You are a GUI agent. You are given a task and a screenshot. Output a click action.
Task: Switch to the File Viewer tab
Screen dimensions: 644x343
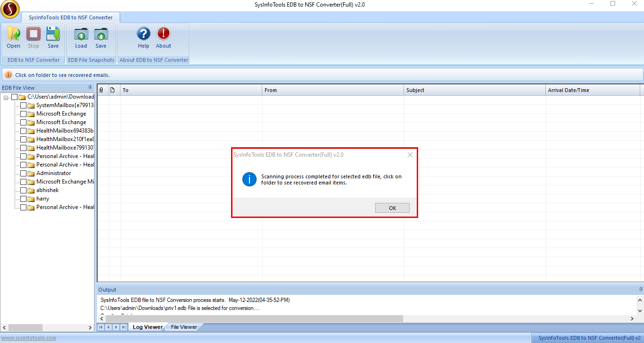click(184, 327)
